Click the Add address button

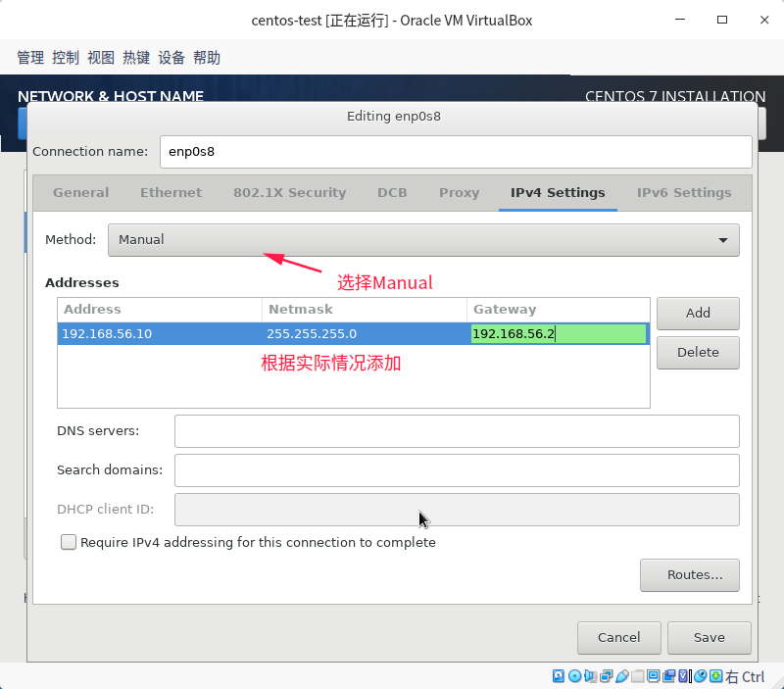tap(698, 313)
